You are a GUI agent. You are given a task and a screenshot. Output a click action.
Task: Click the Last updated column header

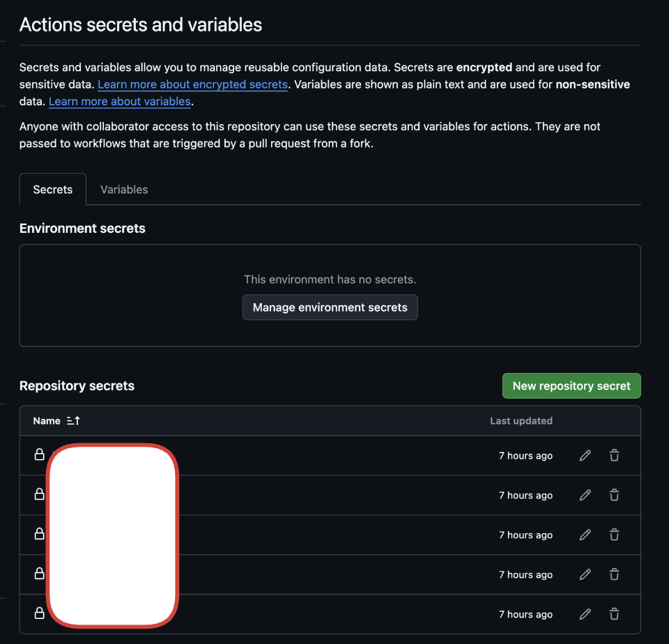pyautogui.click(x=521, y=421)
